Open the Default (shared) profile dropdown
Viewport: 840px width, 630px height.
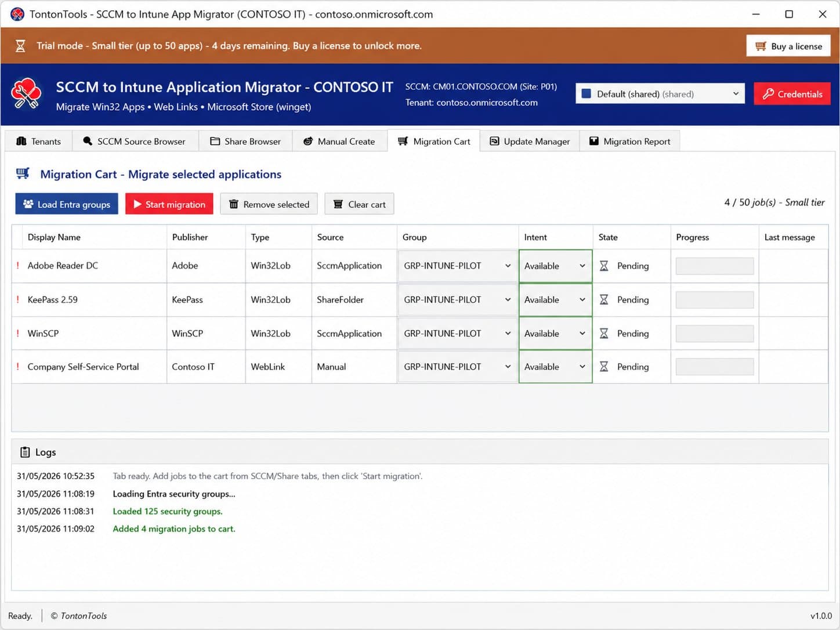click(660, 93)
